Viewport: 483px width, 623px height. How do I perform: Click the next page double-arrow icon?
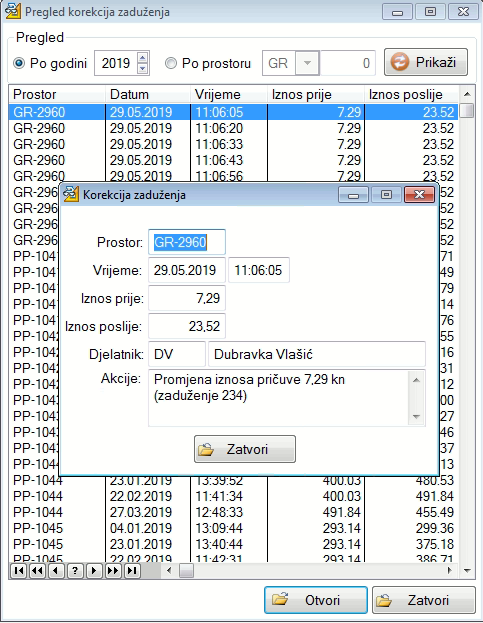pos(113,571)
